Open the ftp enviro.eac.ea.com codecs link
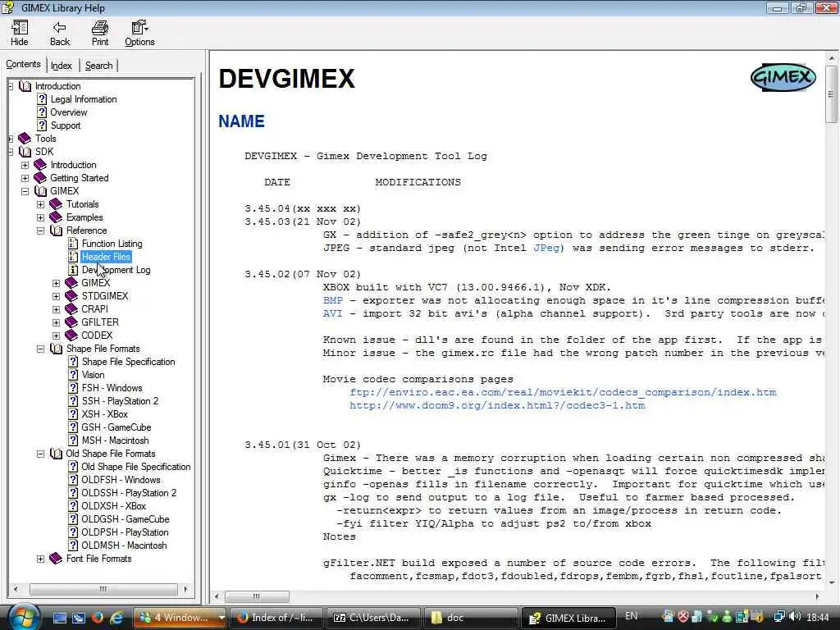The height and width of the screenshot is (630, 840). (563, 392)
